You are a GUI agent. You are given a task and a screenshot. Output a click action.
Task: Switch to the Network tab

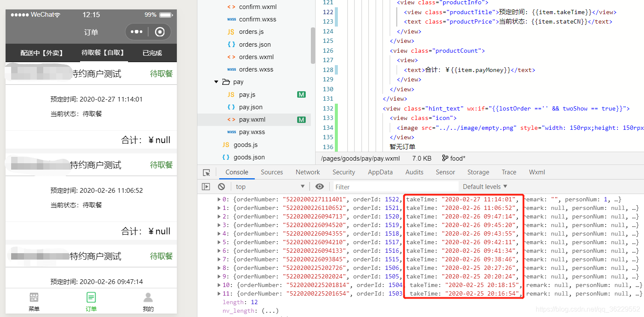[307, 172]
